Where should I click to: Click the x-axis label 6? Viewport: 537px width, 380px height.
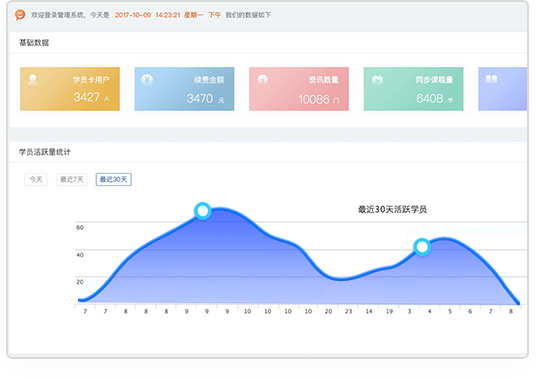pyautogui.click(x=470, y=312)
